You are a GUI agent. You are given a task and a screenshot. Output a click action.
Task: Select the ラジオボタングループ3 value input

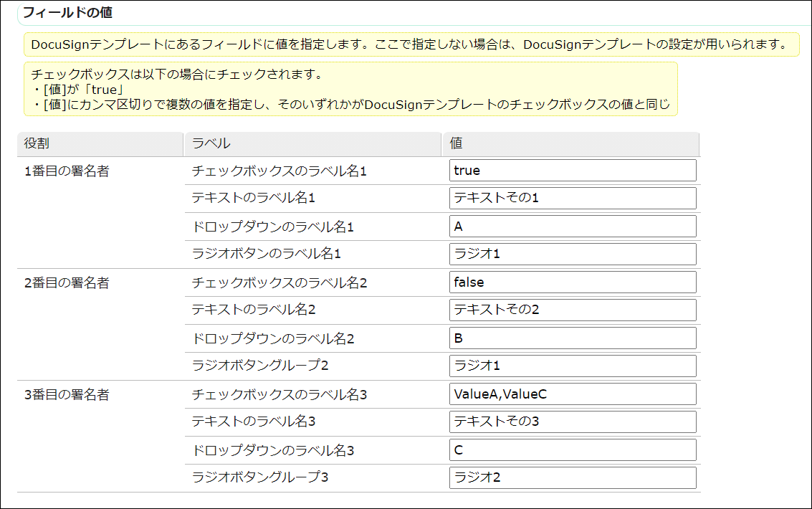click(x=573, y=478)
